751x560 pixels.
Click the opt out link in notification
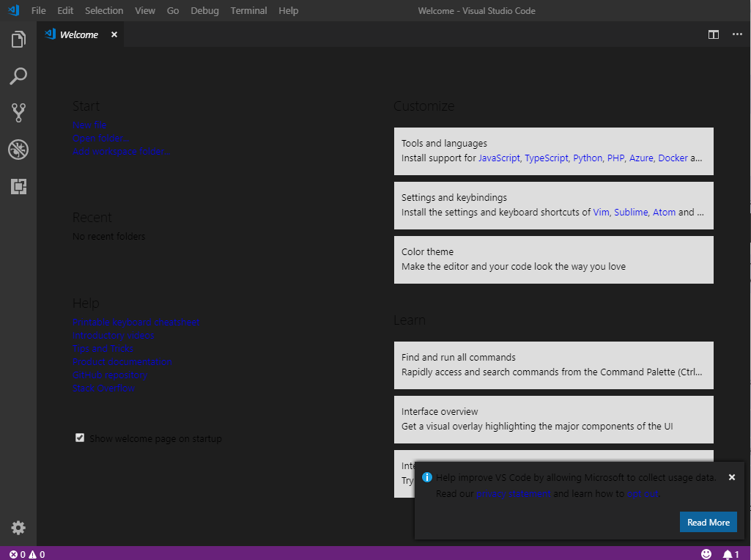point(643,493)
